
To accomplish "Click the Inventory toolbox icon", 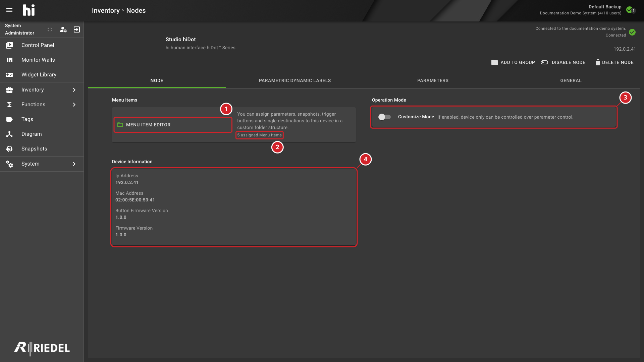I will click(x=9, y=90).
